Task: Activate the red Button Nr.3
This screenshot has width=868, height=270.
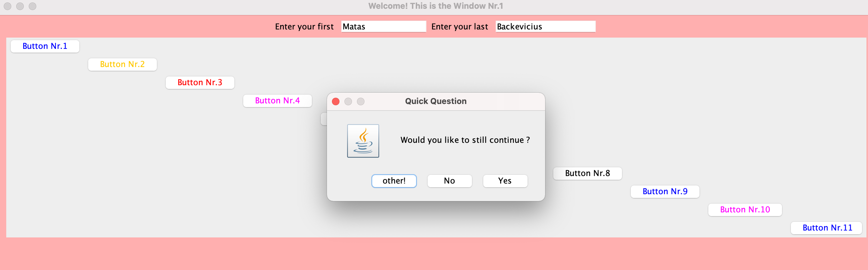Action: [200, 83]
